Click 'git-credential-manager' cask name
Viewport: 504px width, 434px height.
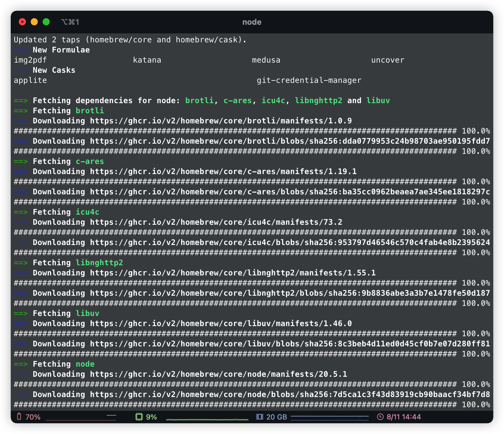click(309, 80)
